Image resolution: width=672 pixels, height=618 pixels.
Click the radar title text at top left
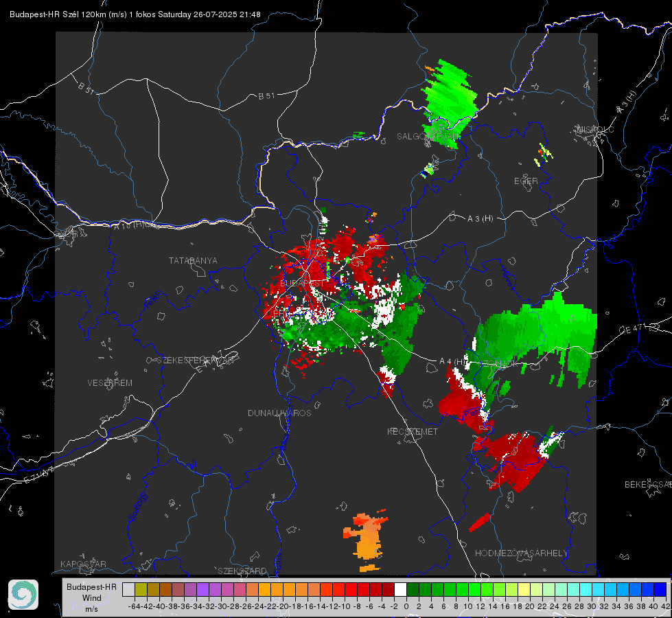coord(135,14)
